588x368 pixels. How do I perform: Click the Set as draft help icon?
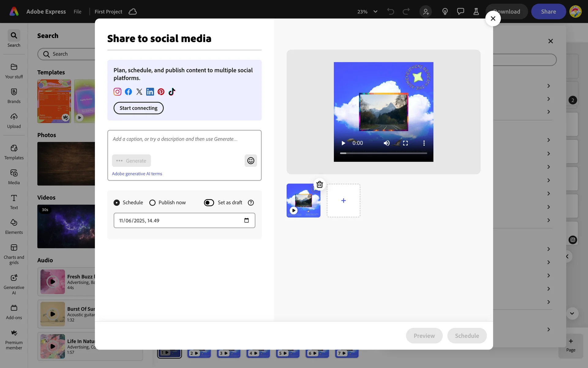pyautogui.click(x=251, y=203)
